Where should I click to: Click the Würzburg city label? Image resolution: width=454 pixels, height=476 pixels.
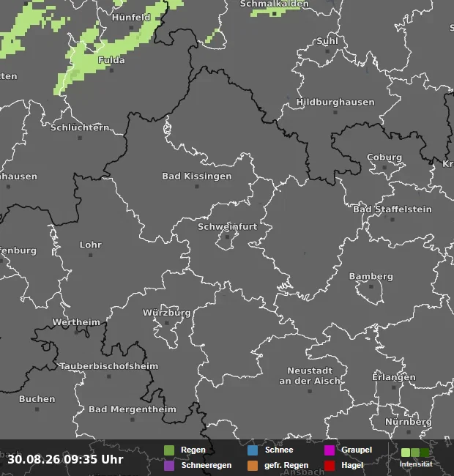point(167,313)
